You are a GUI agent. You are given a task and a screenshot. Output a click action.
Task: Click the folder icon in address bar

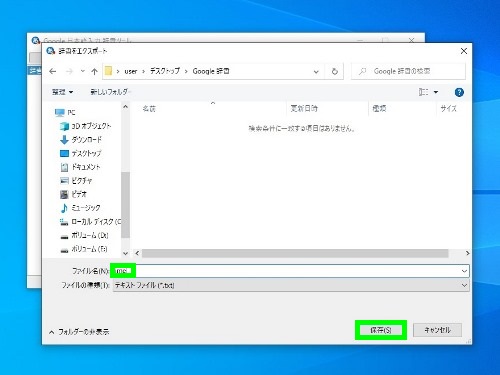(x=108, y=71)
